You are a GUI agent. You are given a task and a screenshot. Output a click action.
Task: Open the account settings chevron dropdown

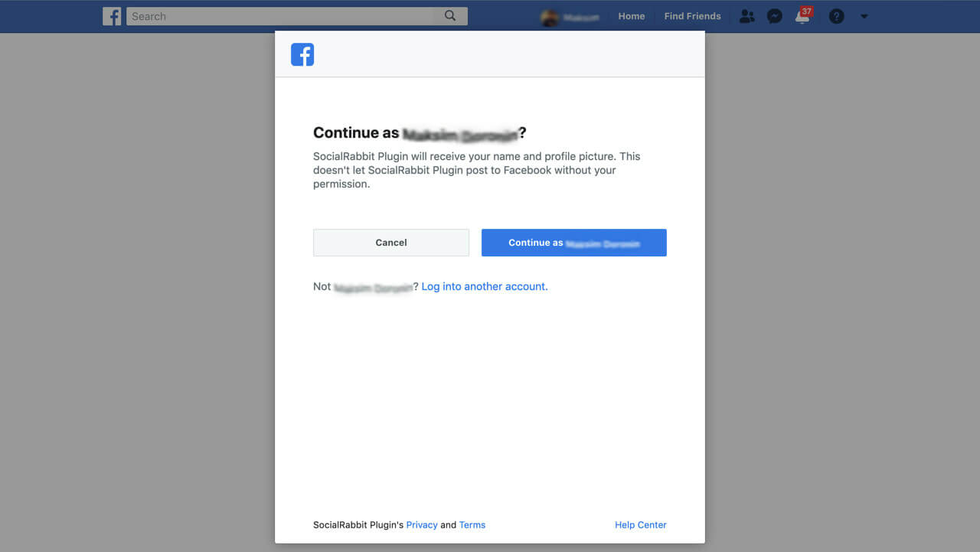(864, 16)
